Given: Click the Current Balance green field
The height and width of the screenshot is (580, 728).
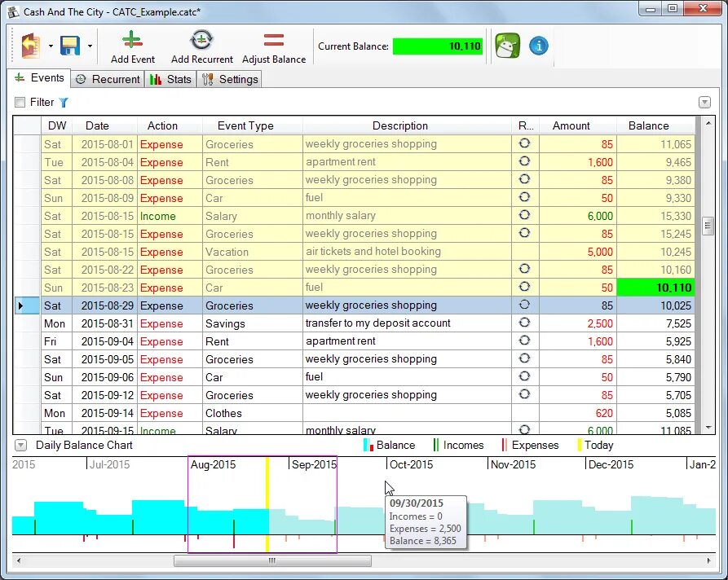Looking at the screenshot, I should tap(437, 46).
